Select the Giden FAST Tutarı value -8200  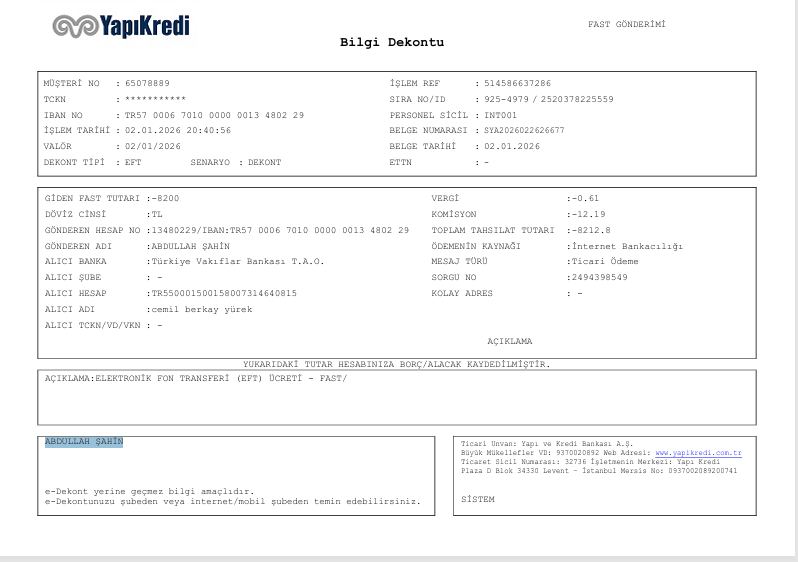tap(165, 198)
